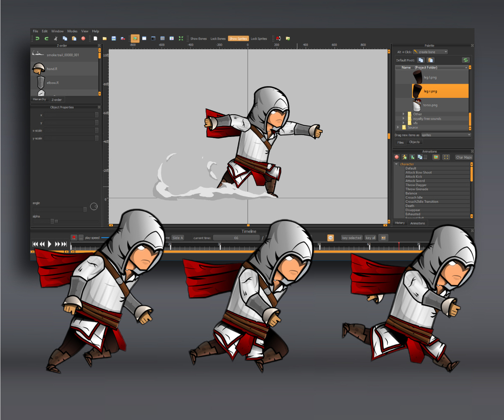Create a new project with blank page icon
Viewport: 504px width, 420px height.
tap(95, 39)
